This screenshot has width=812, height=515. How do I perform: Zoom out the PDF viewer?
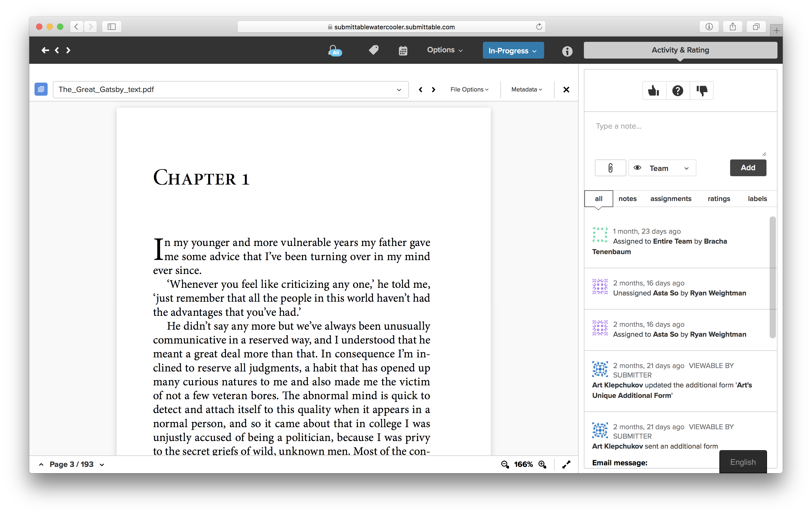click(x=505, y=465)
